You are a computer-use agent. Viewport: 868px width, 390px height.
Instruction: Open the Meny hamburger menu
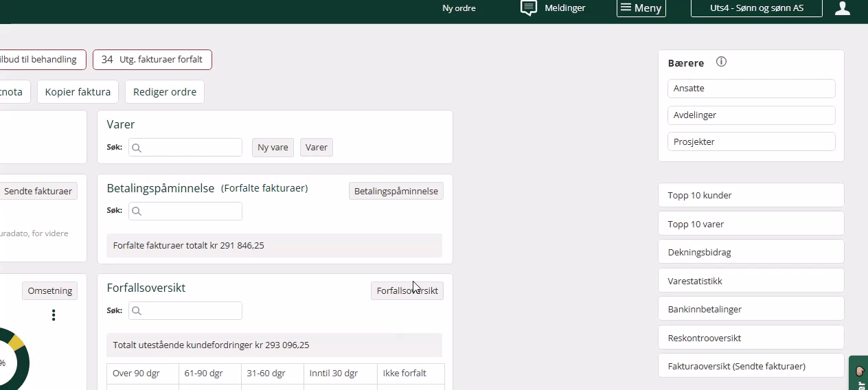pos(641,8)
